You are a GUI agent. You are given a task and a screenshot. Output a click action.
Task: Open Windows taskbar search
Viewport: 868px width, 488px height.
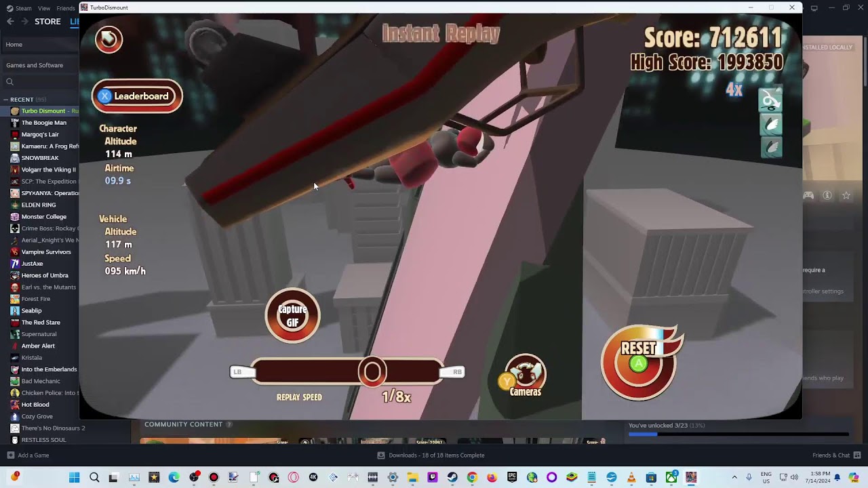pyautogui.click(x=94, y=477)
